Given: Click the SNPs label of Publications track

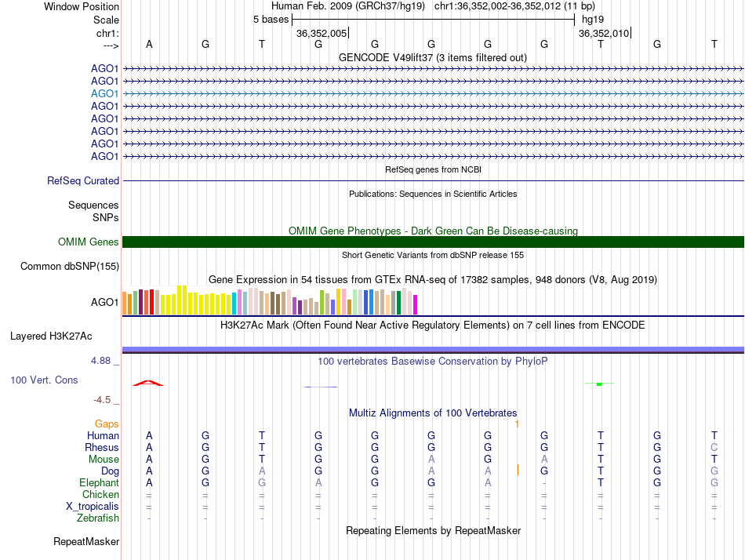Looking at the screenshot, I should [x=106, y=217].
